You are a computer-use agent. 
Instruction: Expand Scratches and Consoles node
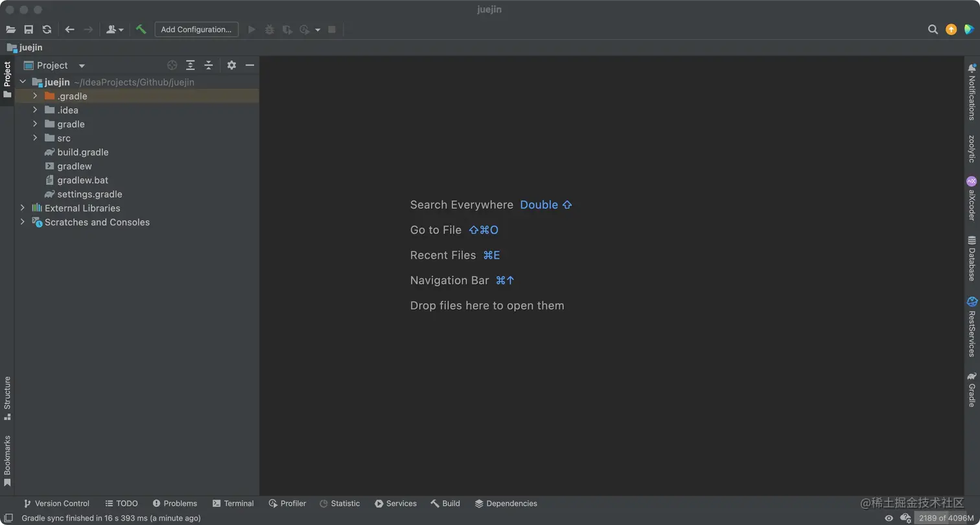[x=23, y=222]
